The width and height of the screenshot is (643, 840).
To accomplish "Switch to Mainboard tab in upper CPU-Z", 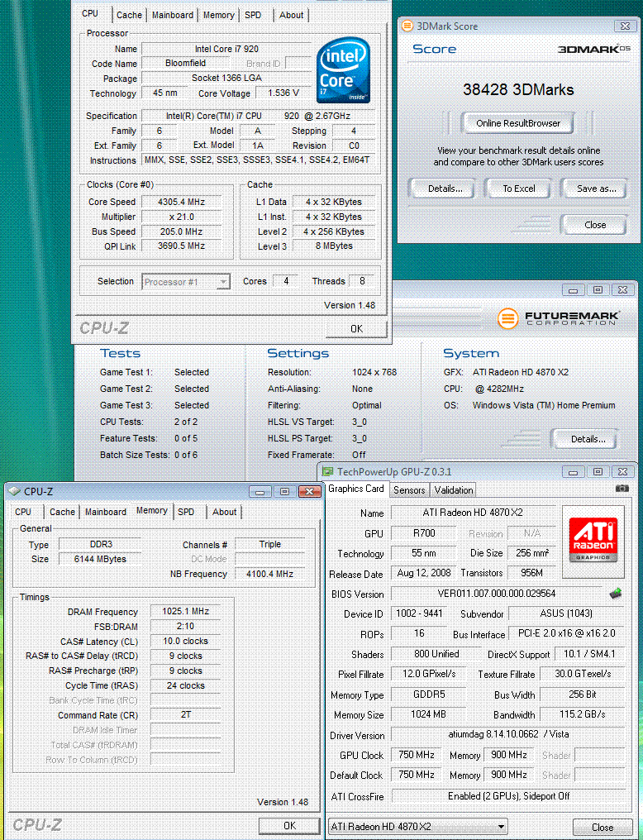I will coord(173,15).
